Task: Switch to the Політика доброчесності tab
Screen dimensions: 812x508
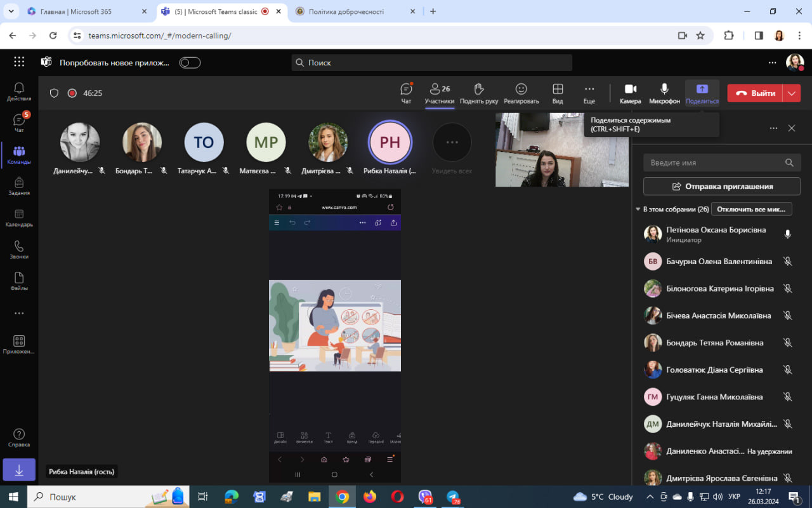Action: (x=355, y=11)
